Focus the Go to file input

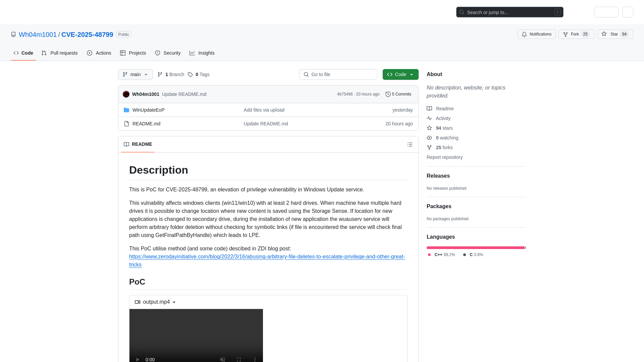338,74
